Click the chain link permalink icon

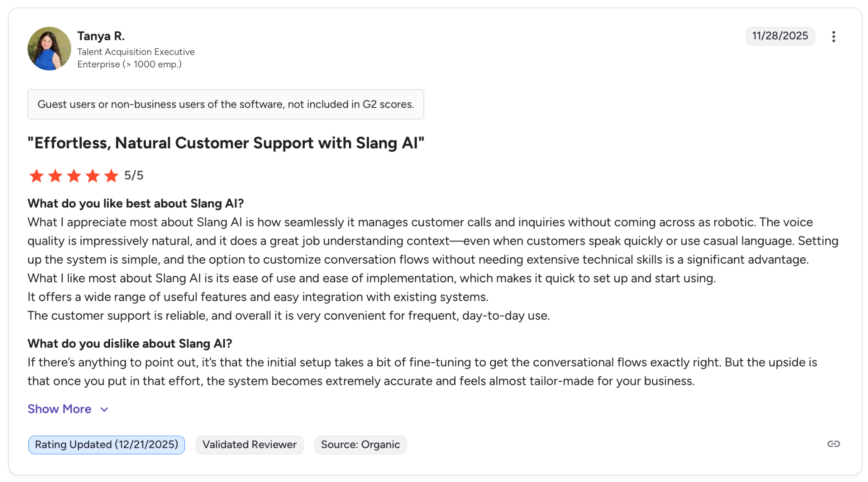coord(833,444)
